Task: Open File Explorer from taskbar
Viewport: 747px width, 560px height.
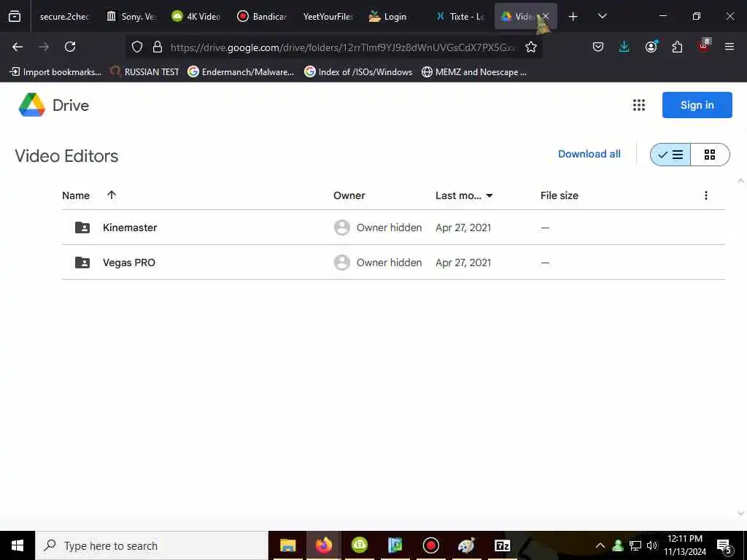Action: [x=287, y=545]
